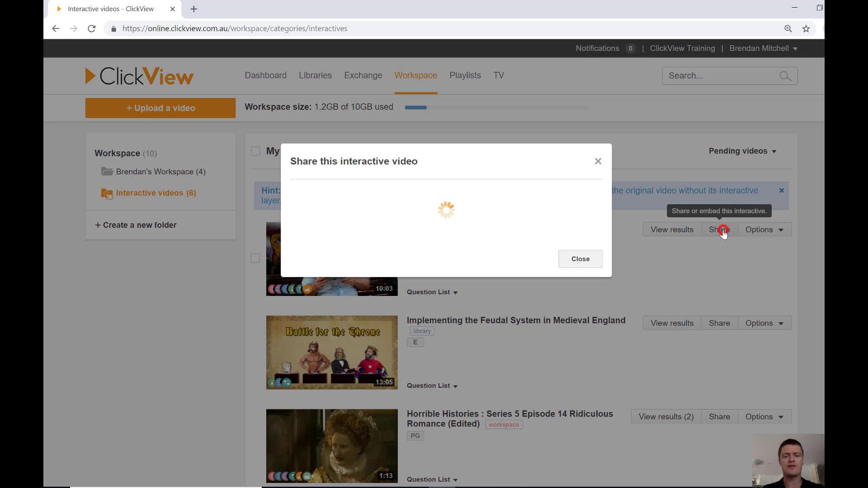The width and height of the screenshot is (868, 488).
Task: Click the E rating badge
Action: pyautogui.click(x=415, y=342)
